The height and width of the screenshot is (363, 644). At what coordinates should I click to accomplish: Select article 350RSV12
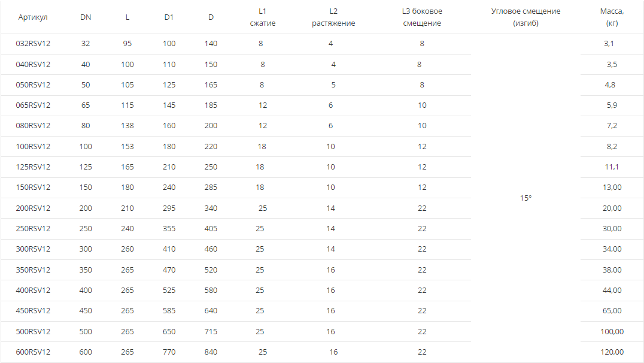pyautogui.click(x=33, y=270)
